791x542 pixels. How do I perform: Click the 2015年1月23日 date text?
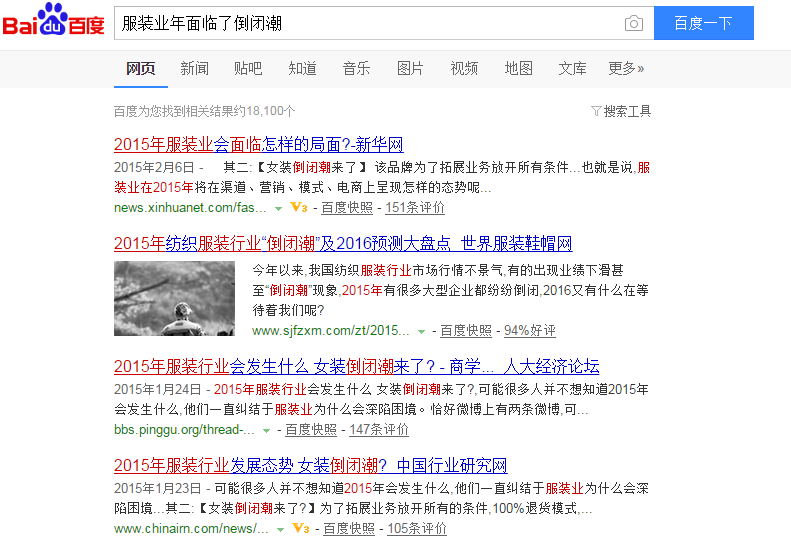[x=157, y=488]
